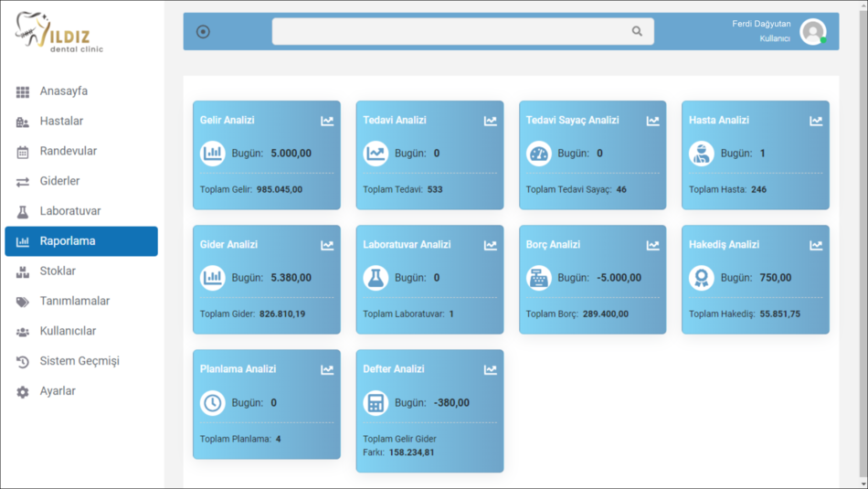Click the calculator icon in Defter Analizi card
The width and height of the screenshot is (868, 489).
376,402
